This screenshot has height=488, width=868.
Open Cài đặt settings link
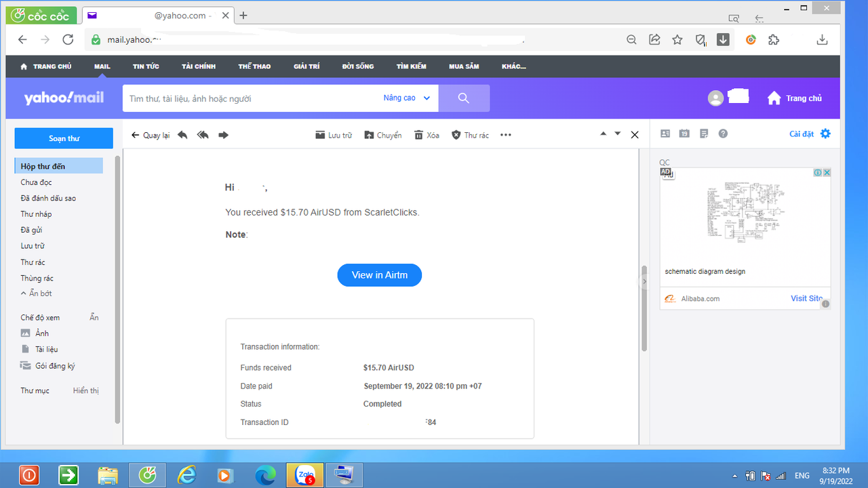click(802, 134)
